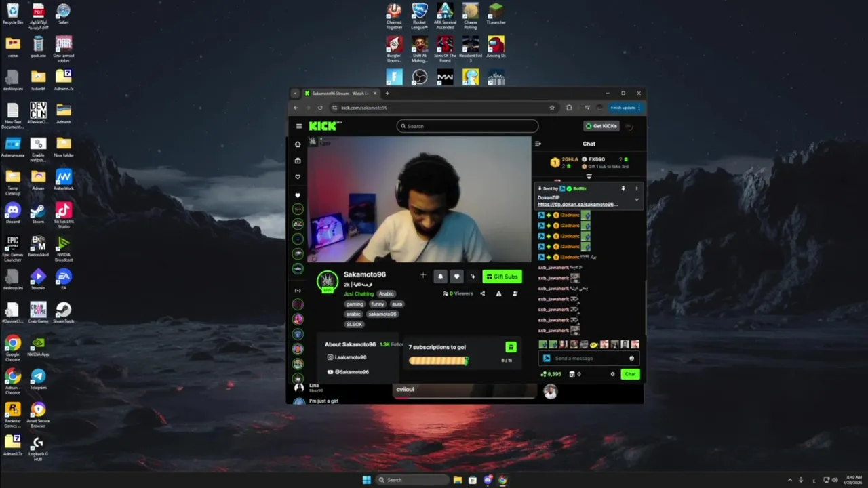Click the sparkle icon beside the heart button
868x488 pixels.
tap(473, 276)
